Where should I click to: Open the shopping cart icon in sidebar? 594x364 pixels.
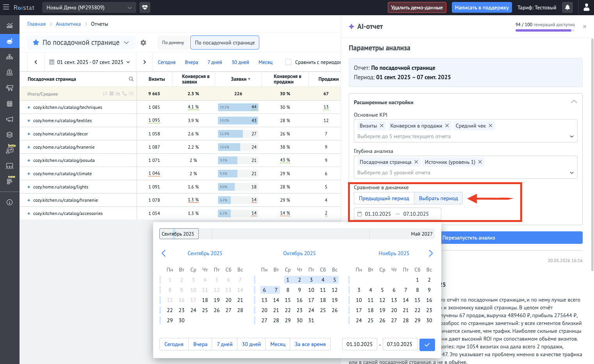click(10, 88)
